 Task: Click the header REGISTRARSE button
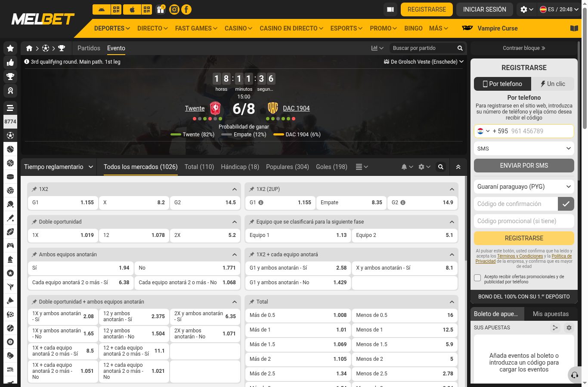pos(427,9)
